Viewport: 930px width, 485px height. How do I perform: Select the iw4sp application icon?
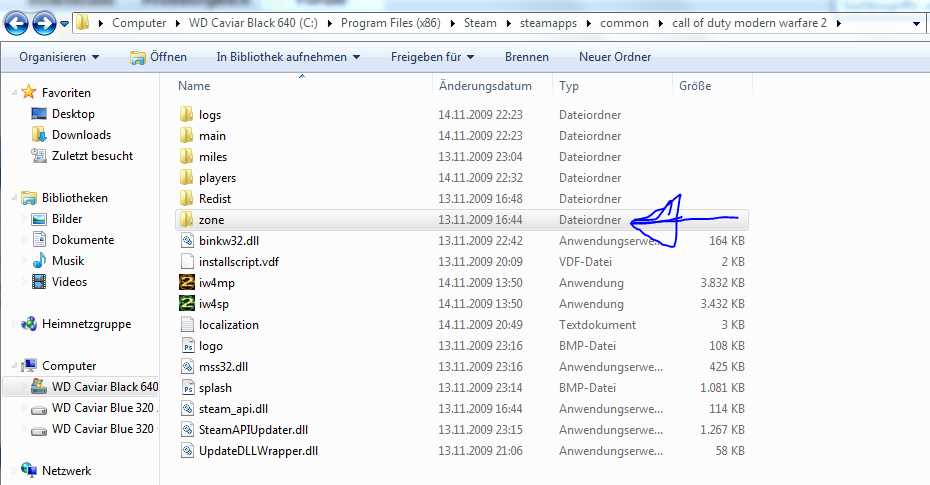[x=187, y=304]
